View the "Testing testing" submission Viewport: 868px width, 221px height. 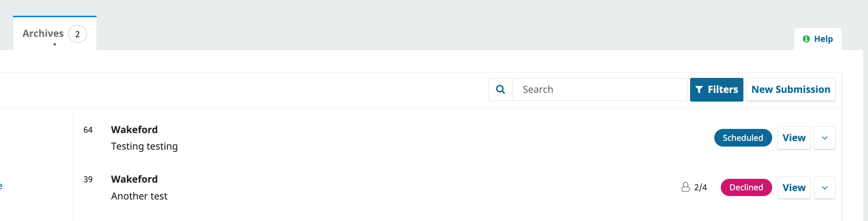point(794,138)
